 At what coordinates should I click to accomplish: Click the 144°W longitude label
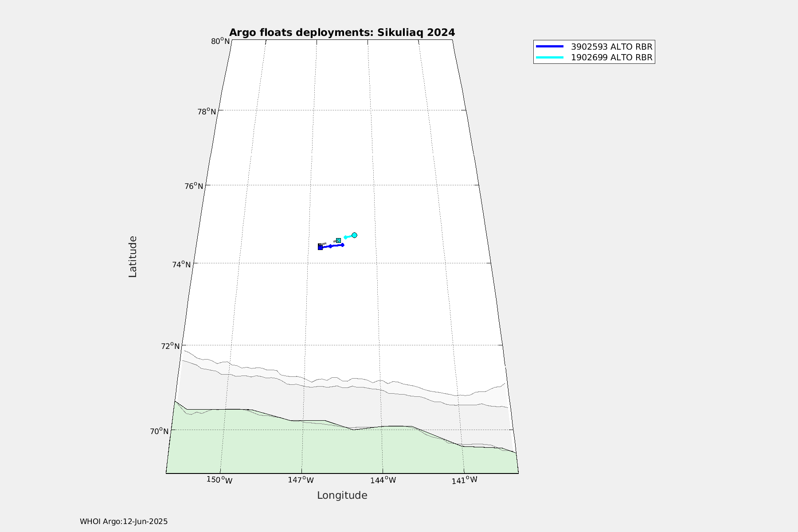[383, 480]
